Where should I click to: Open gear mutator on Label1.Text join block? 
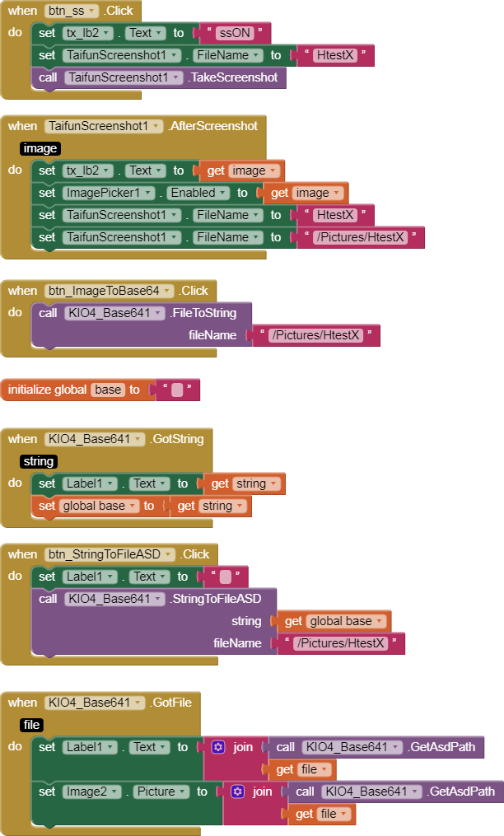click(x=217, y=747)
